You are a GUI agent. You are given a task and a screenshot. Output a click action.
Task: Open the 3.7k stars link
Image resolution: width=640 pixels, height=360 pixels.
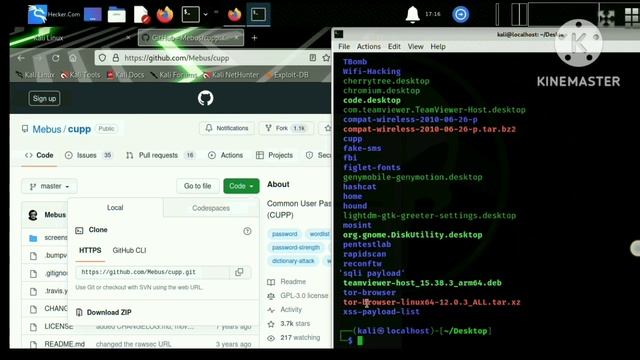(295, 323)
